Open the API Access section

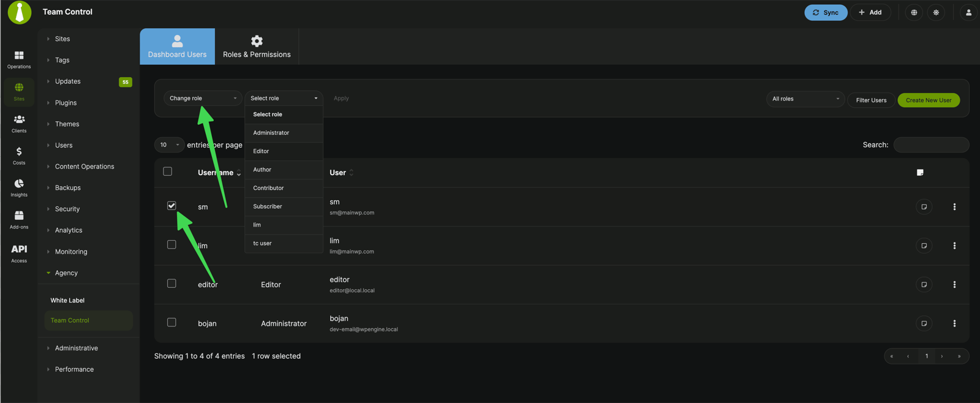(19, 253)
